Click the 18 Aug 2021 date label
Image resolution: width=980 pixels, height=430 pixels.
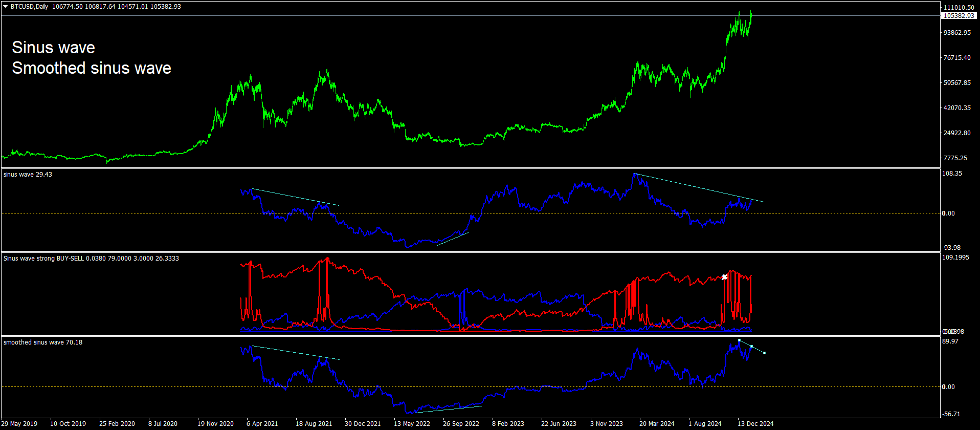(314, 424)
